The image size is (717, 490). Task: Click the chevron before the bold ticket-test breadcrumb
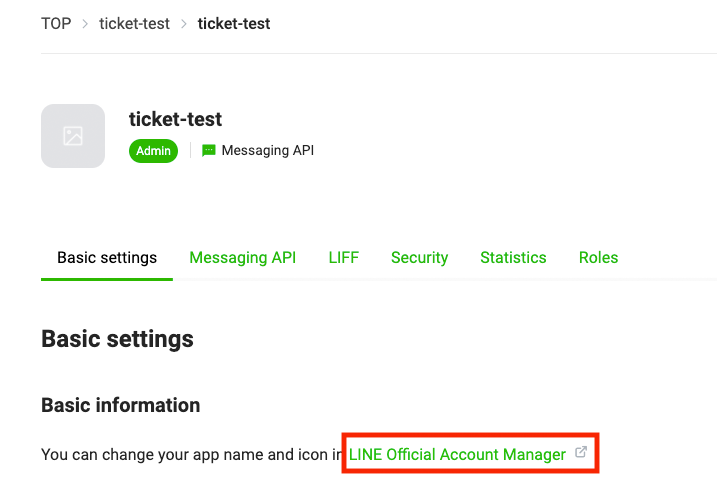click(184, 24)
